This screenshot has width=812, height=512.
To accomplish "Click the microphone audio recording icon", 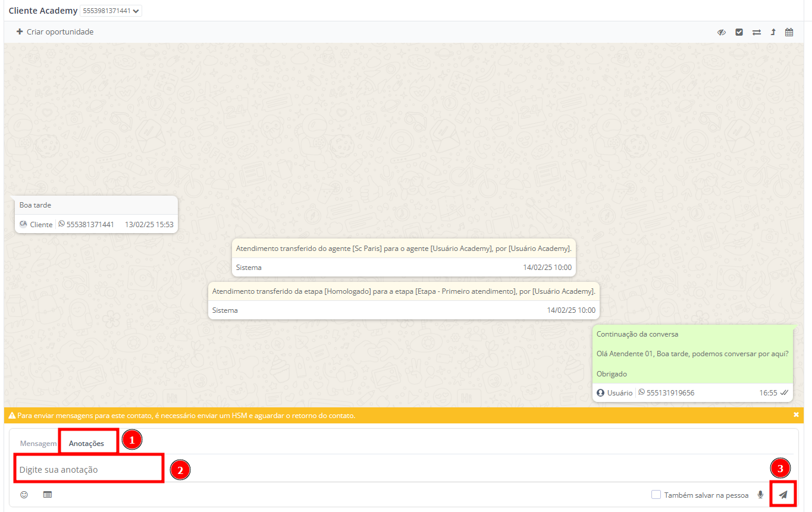I will [760, 495].
